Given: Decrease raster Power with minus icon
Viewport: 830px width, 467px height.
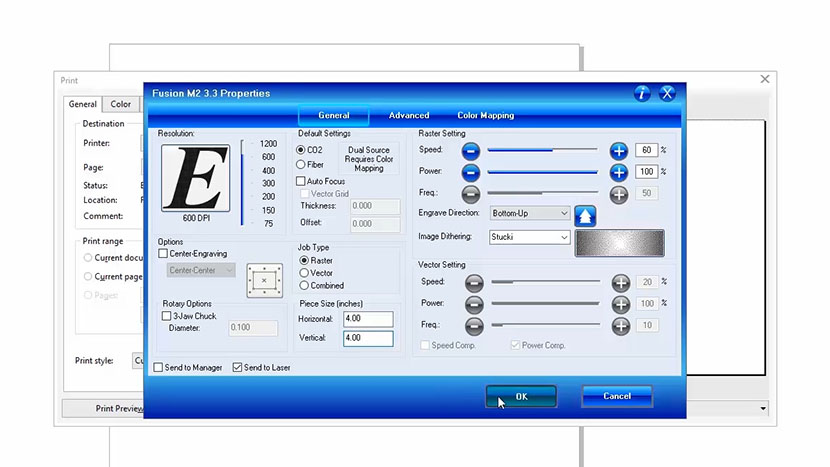Looking at the screenshot, I should pyautogui.click(x=471, y=172).
